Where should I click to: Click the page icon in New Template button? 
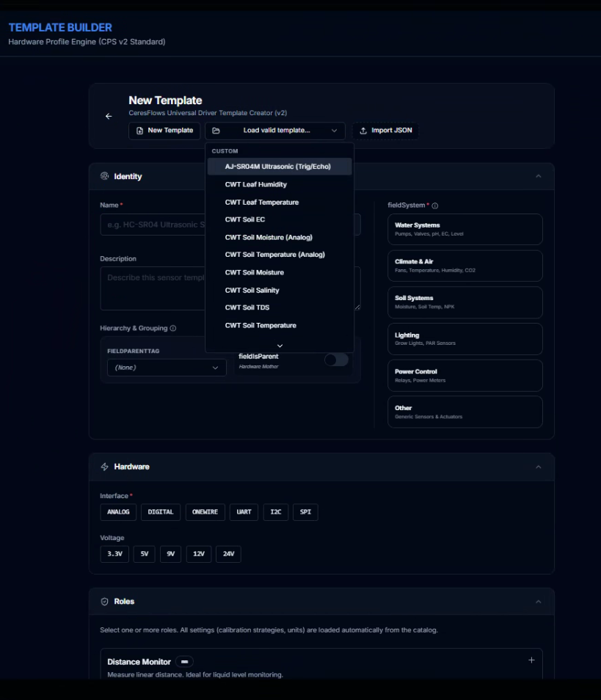[139, 131]
